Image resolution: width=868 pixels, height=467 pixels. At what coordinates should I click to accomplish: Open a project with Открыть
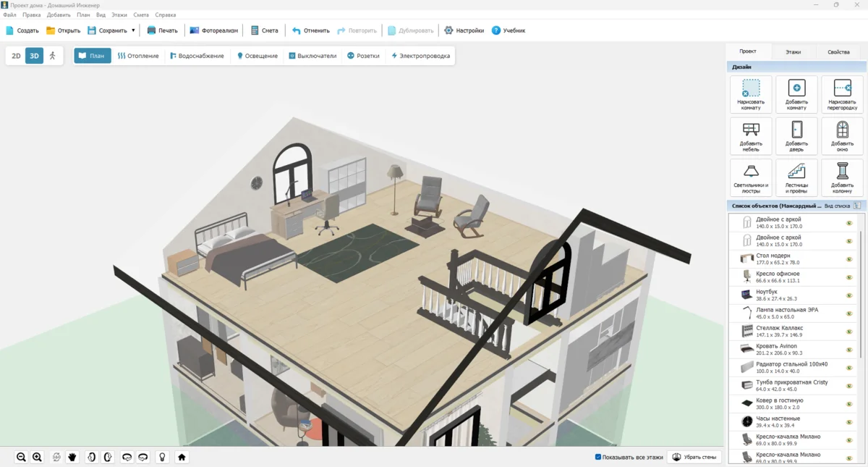63,30
